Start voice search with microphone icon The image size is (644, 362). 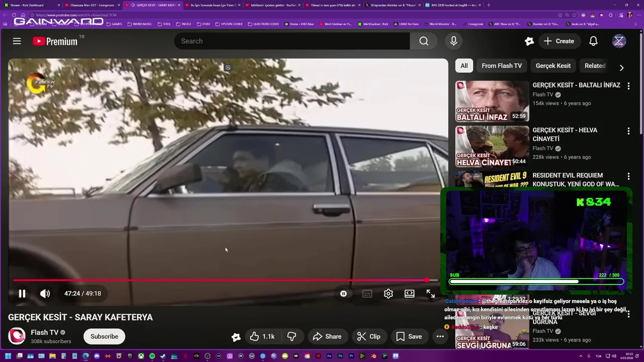click(x=454, y=41)
